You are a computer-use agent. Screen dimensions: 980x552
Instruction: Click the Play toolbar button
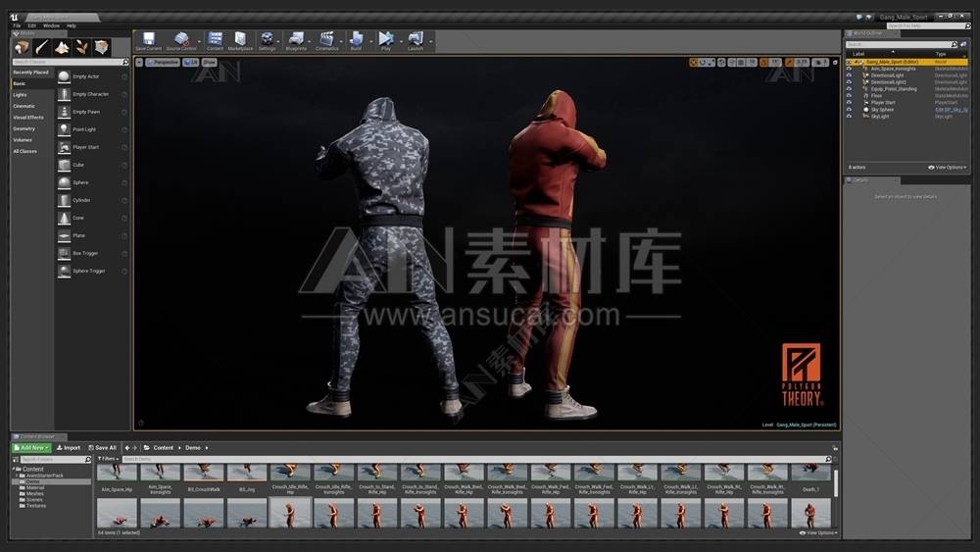pos(385,41)
